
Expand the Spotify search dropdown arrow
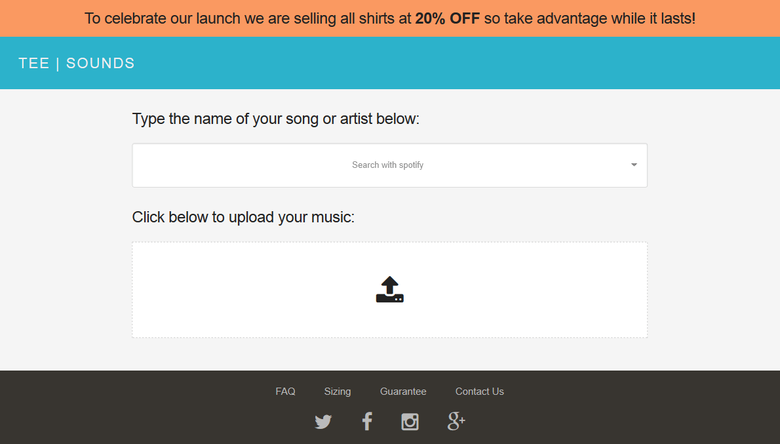[x=634, y=165]
